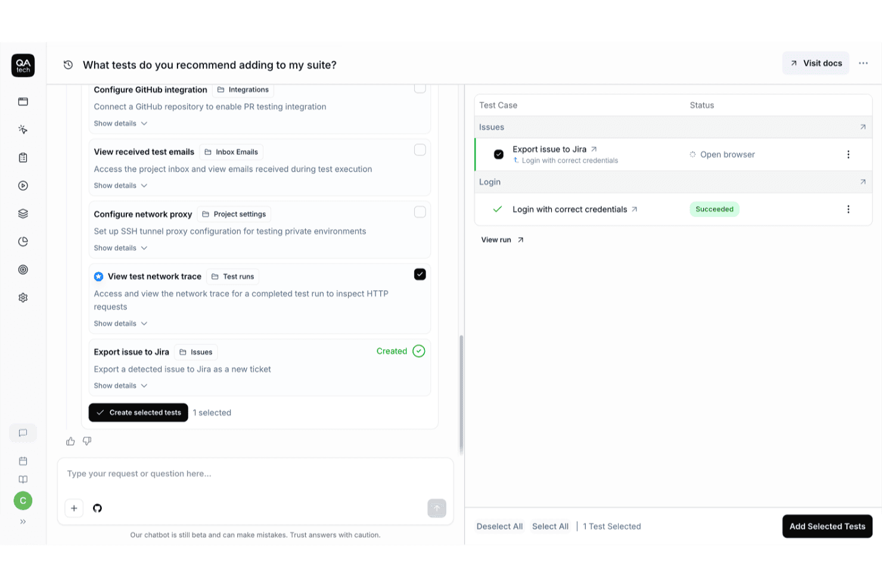The image size is (882, 588).
Task: Click Deselect All
Action: (x=499, y=527)
